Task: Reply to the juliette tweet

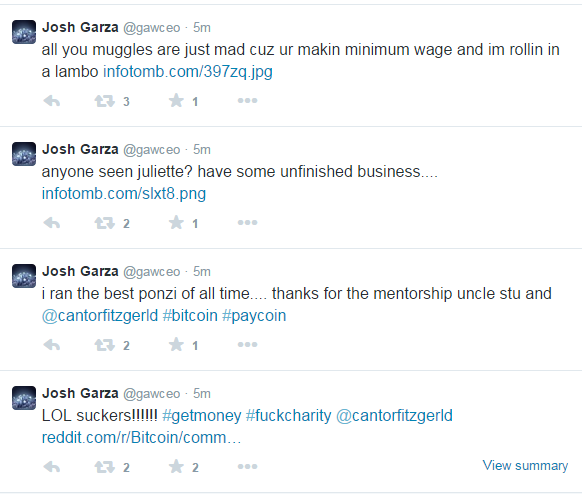Action: pyautogui.click(x=52, y=223)
